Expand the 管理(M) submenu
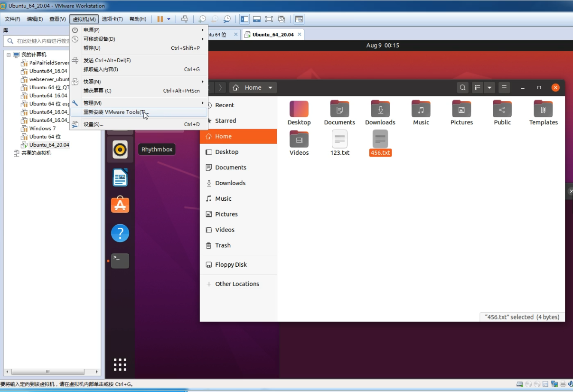This screenshot has height=392, width=573. point(140,103)
